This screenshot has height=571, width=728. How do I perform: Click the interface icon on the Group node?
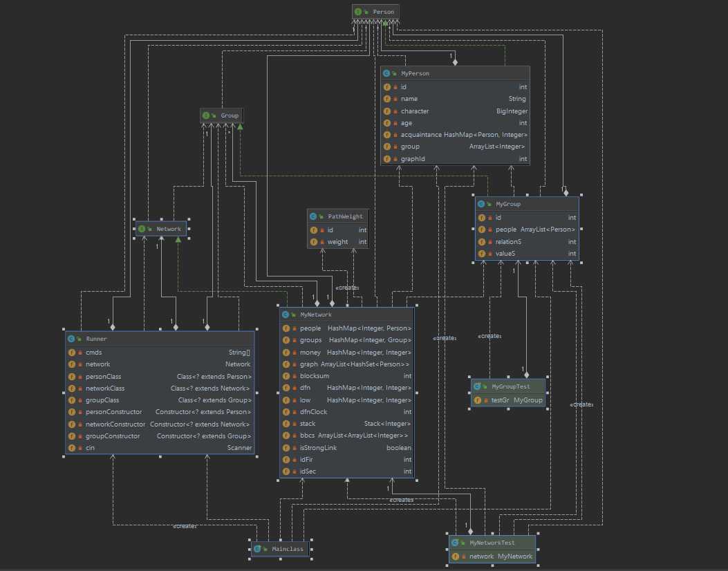(207, 115)
